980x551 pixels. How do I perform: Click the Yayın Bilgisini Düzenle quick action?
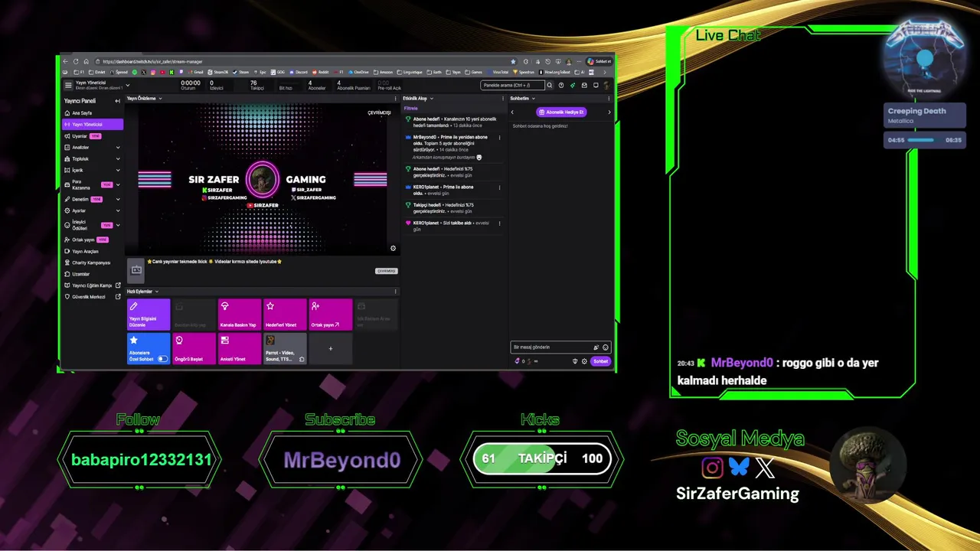[149, 315]
